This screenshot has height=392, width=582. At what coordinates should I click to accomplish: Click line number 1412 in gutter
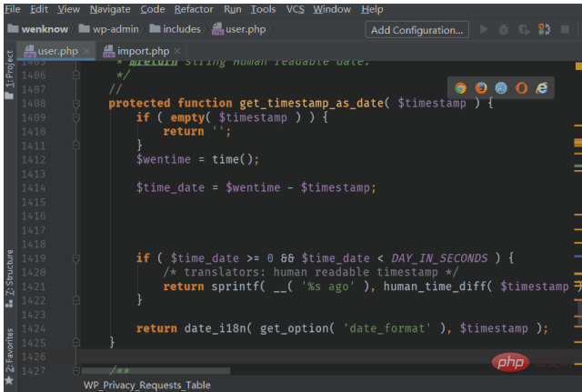(34, 160)
